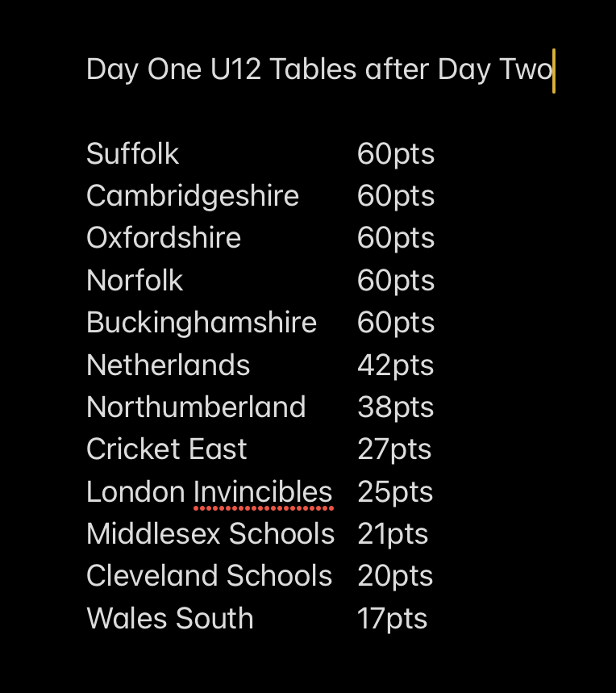Click the 25pts score for London Invincibles
The image size is (616, 693).
click(x=395, y=492)
